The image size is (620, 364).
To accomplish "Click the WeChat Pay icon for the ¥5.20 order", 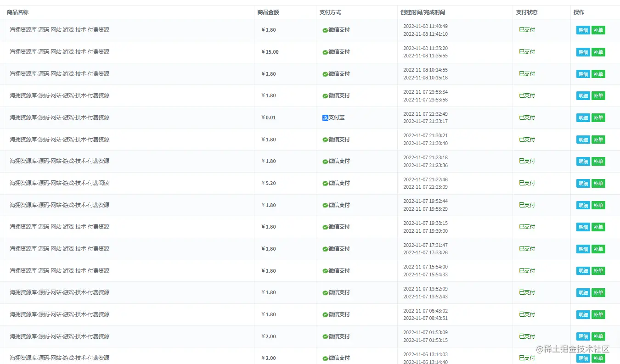I will coord(325,184).
